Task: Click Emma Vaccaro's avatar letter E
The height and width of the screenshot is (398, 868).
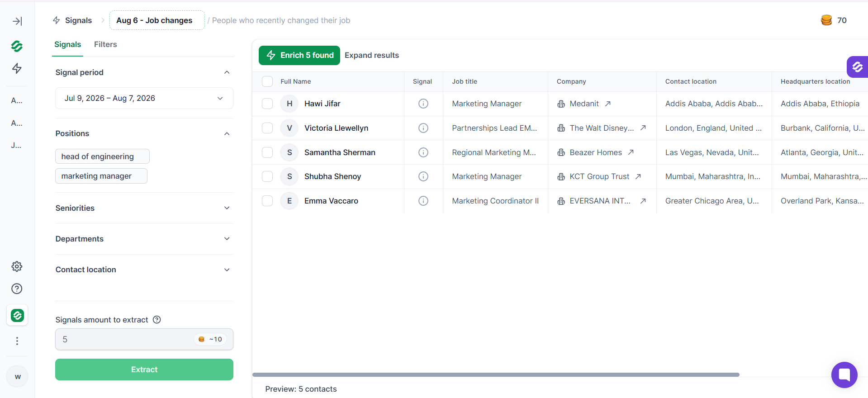Action: [289, 201]
